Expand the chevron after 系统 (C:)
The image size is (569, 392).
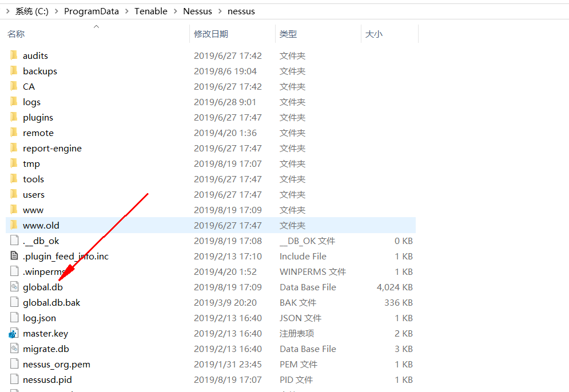pyautogui.click(x=56, y=11)
